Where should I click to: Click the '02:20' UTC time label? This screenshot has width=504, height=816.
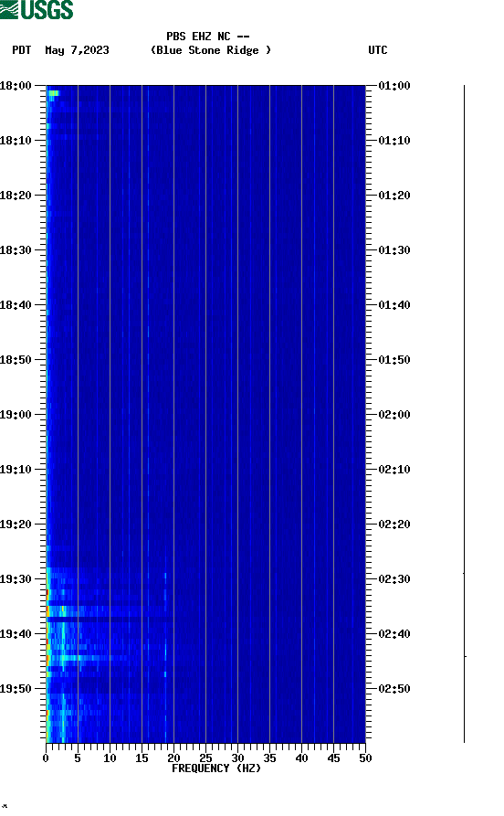(x=394, y=525)
